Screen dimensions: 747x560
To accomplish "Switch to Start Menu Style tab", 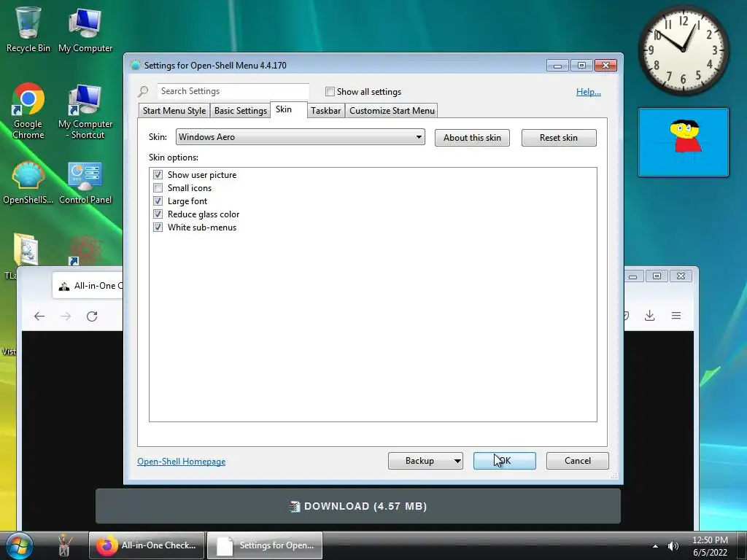I will pyautogui.click(x=174, y=111).
